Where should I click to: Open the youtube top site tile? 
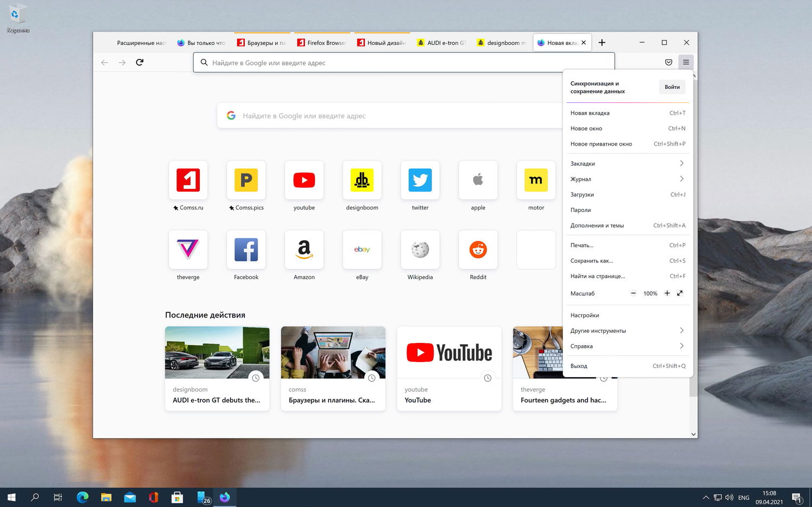point(304,180)
